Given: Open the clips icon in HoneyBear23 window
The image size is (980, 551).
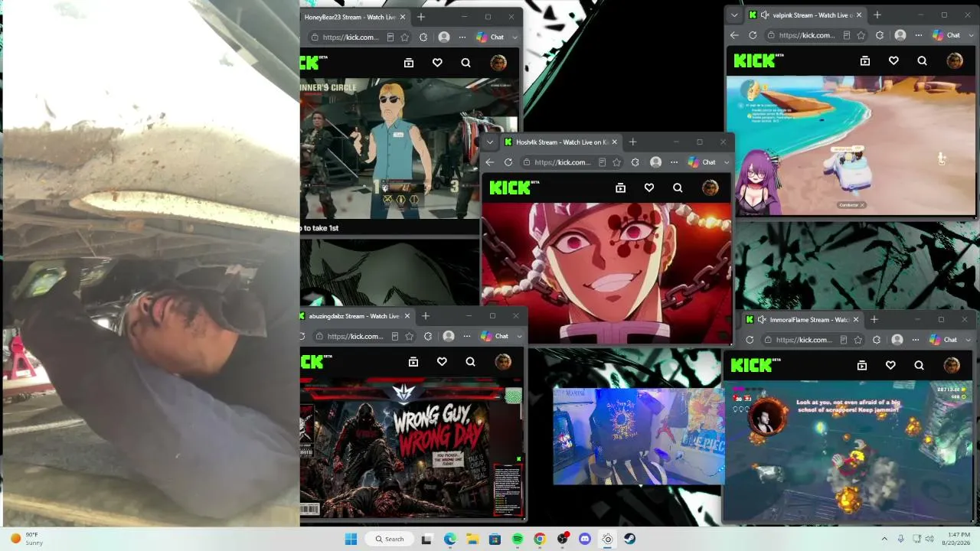Looking at the screenshot, I should pos(409,63).
